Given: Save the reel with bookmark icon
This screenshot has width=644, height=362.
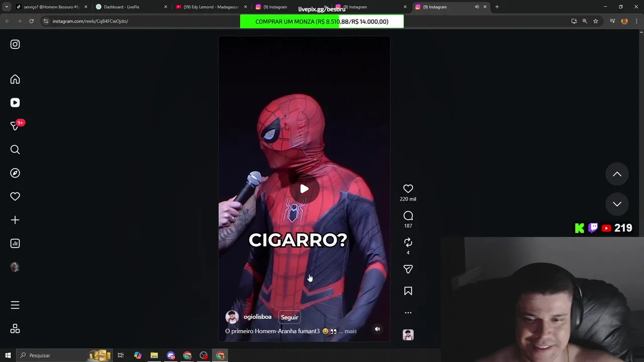Looking at the screenshot, I should (x=408, y=291).
